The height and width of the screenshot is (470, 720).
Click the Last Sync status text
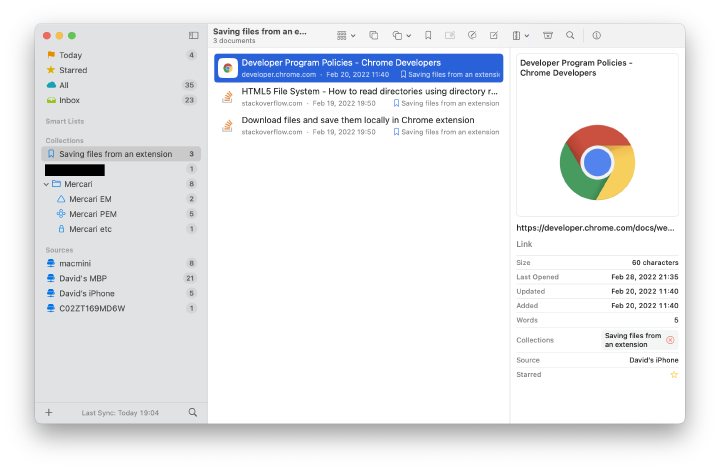point(120,413)
